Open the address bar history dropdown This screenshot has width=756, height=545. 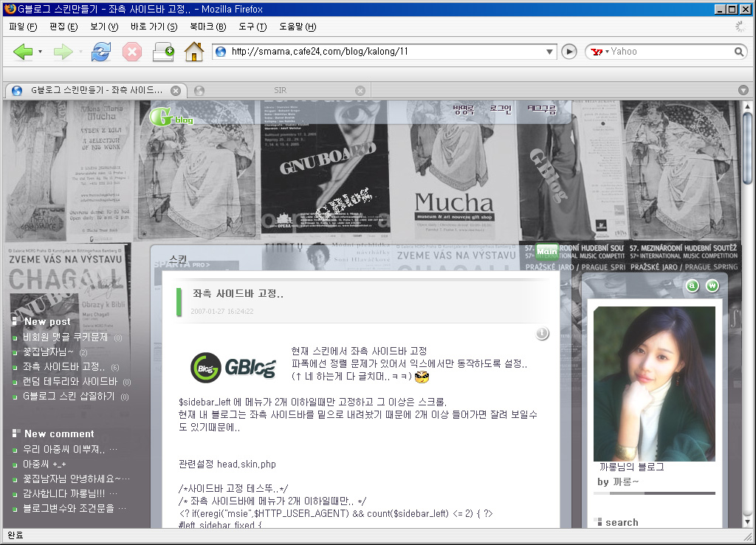click(x=549, y=52)
